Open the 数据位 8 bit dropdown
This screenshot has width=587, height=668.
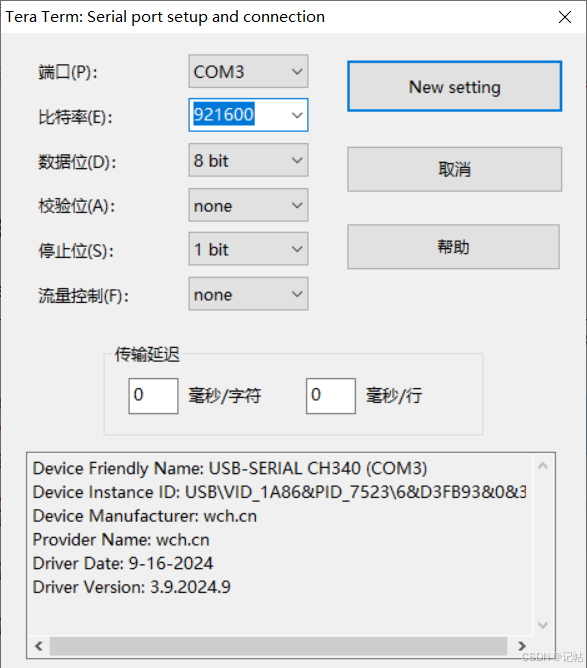(248, 160)
